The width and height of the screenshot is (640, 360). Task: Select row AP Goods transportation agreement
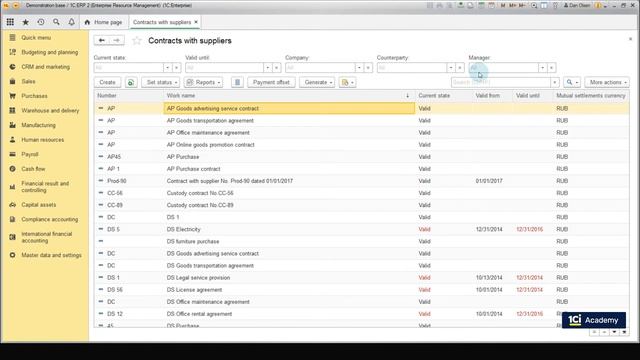361,120
